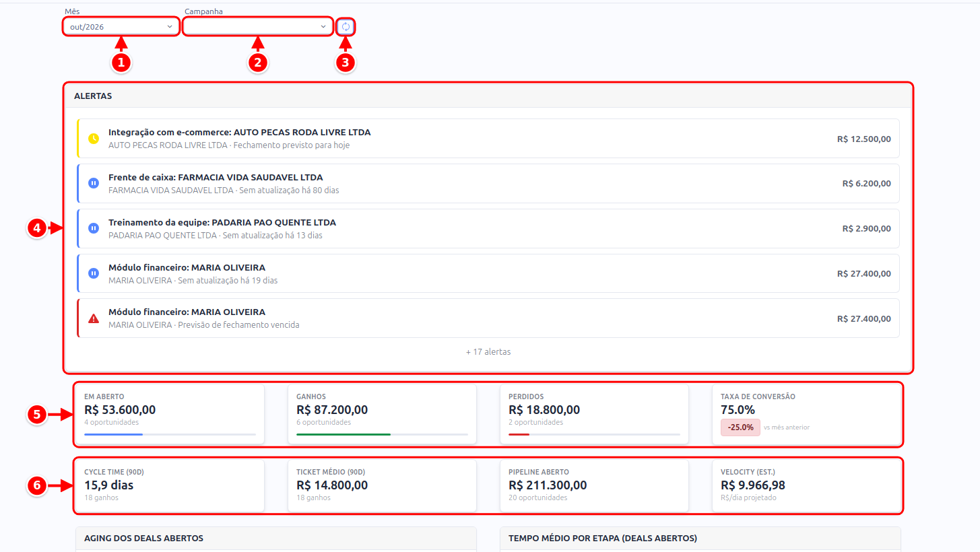Click the Taxa de Conversão value 75.0%

(x=738, y=409)
